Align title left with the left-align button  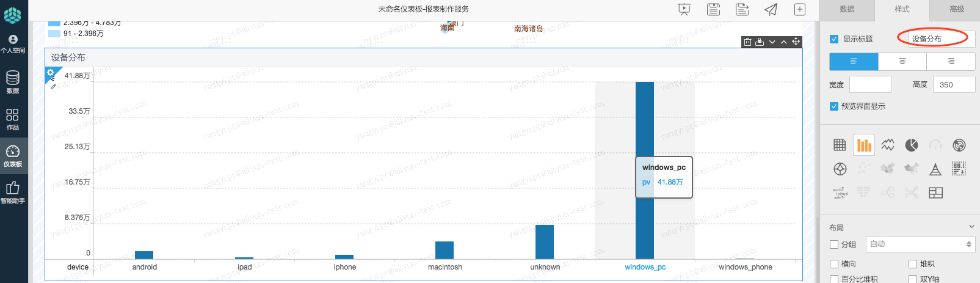tap(854, 62)
